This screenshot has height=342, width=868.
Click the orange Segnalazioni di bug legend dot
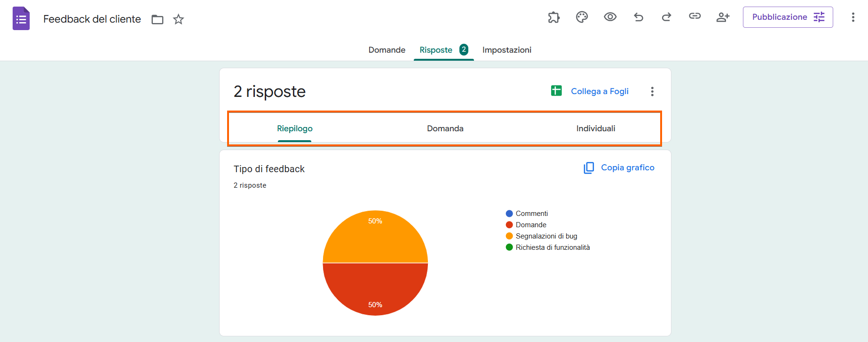pyautogui.click(x=509, y=236)
